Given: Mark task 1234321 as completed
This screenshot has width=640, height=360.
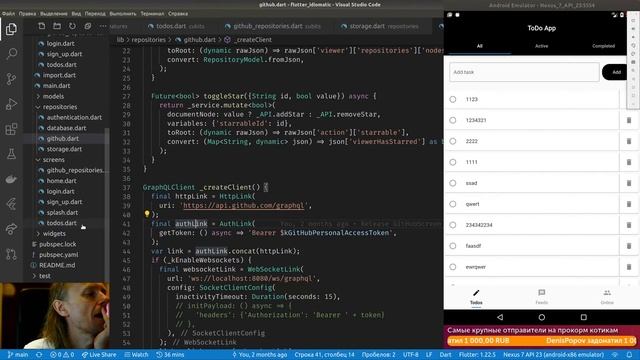Looking at the screenshot, I should (x=453, y=120).
